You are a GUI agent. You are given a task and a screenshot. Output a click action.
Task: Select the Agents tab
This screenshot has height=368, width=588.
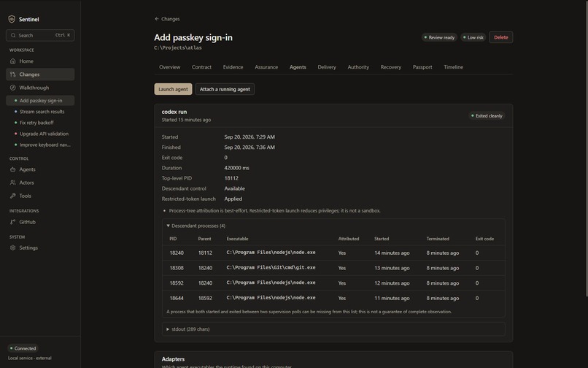[x=298, y=67]
